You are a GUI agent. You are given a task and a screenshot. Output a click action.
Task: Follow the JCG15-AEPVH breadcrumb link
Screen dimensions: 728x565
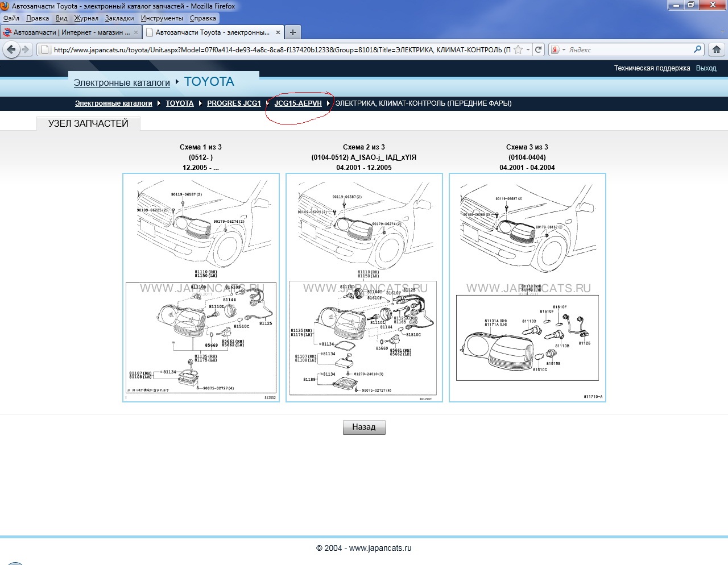click(x=298, y=103)
